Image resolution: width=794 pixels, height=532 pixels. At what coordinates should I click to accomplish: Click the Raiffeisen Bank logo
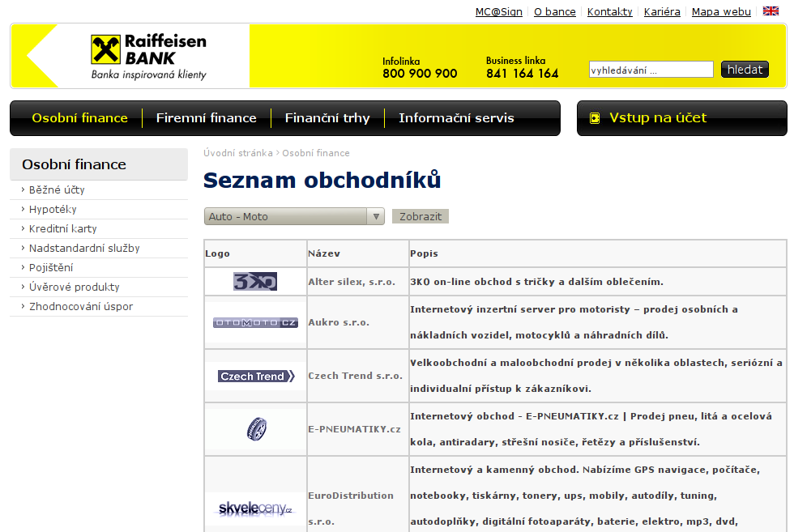[149, 56]
